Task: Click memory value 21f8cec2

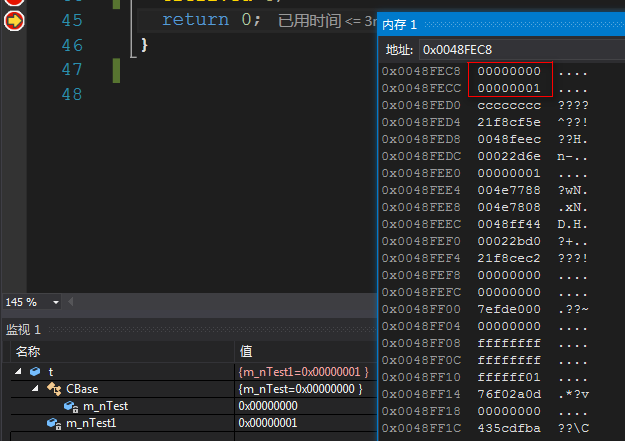Action: coord(509,258)
